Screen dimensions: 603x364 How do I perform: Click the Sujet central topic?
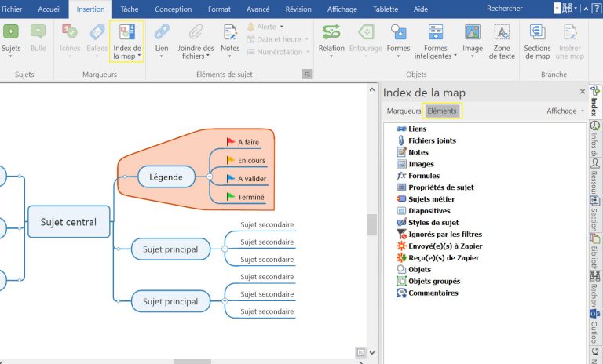click(68, 222)
